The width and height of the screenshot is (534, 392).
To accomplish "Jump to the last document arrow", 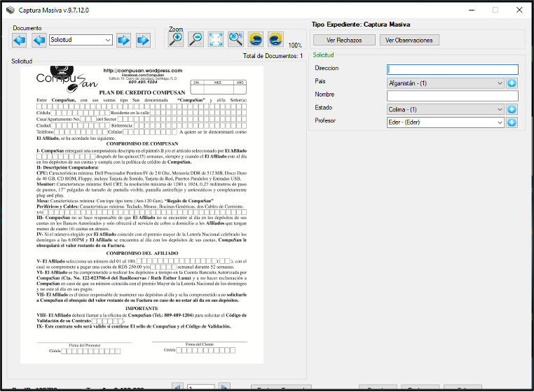I will click(143, 40).
